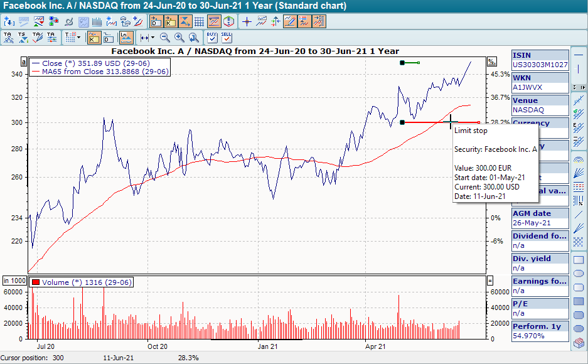This screenshot has height=364, width=588.
Task: Click the grid table view icon
Action: (200, 21)
